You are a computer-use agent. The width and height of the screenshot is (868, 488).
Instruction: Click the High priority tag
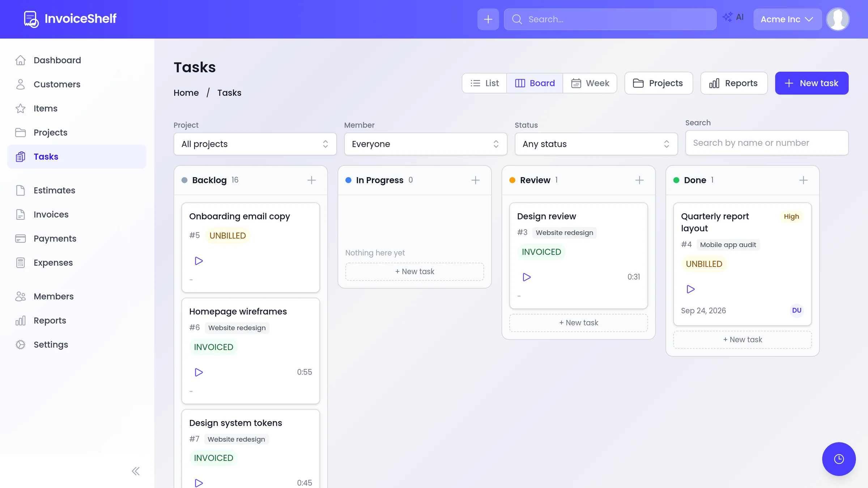[791, 217]
